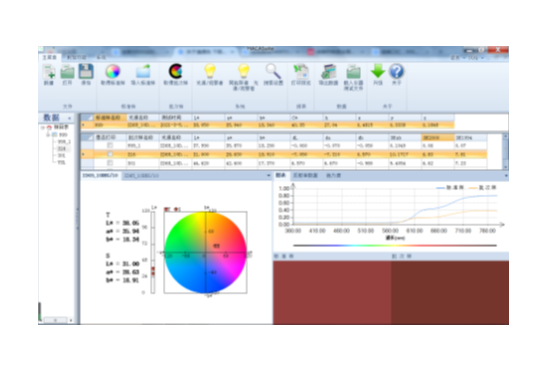This screenshot has height=380, width=540.
Task: Click the second yellow light bulb icon
Action: coord(243,78)
